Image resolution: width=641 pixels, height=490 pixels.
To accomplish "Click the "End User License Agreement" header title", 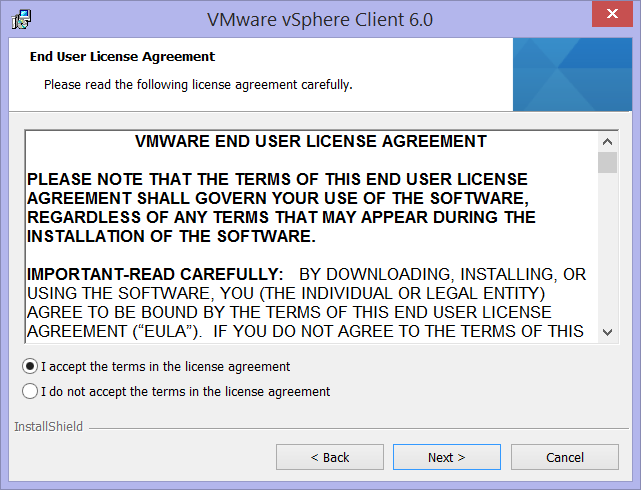I will click(122, 56).
